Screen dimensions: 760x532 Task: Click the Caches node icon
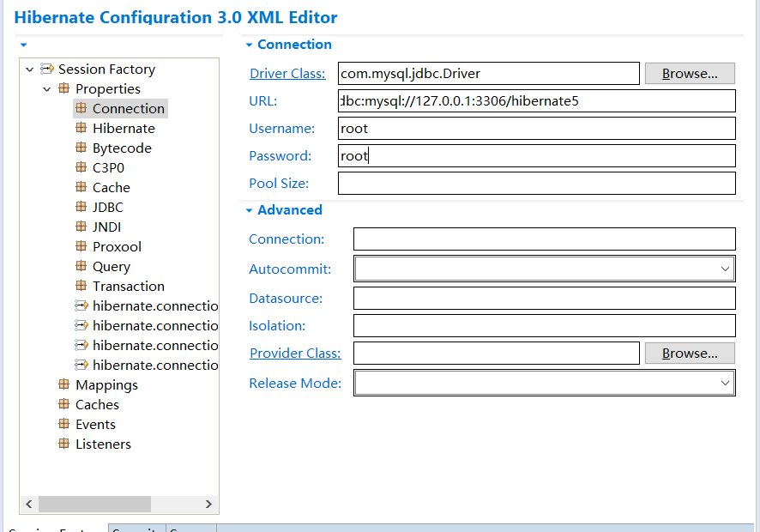click(63, 404)
